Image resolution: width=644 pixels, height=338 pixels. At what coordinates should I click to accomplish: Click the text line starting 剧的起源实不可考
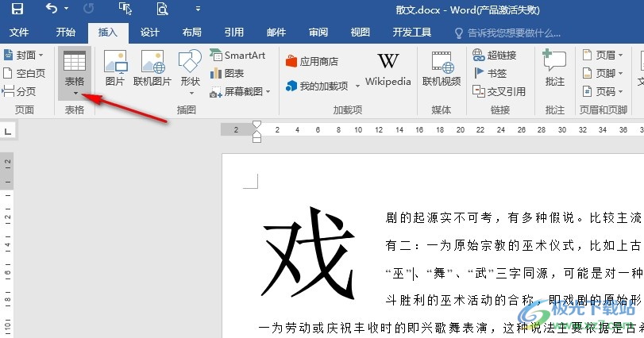point(514,218)
